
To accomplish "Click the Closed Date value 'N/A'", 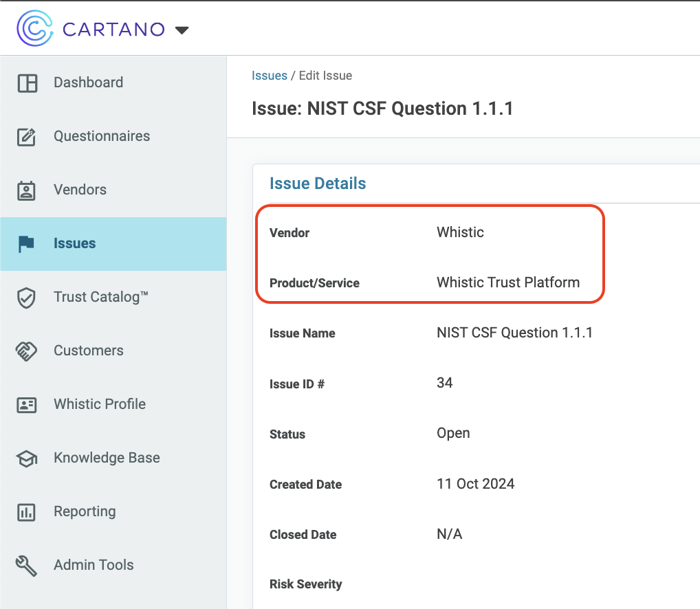I will coord(450,534).
